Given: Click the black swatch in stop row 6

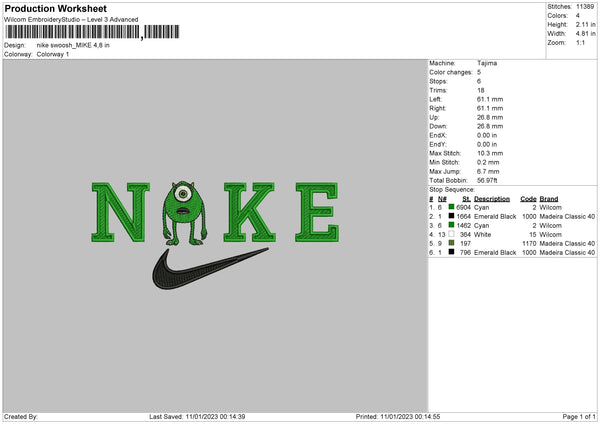Looking at the screenshot, I should pos(452,252).
